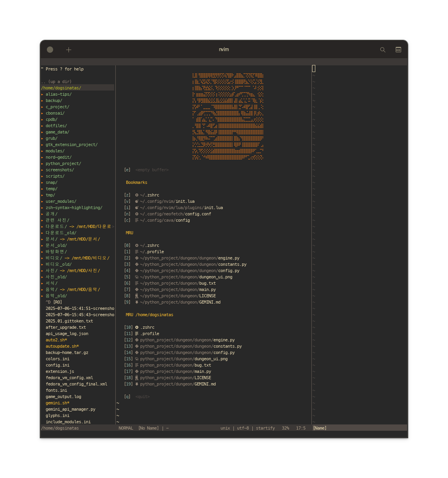The width and height of the screenshot is (448, 478).
Task: Click markdown icon beside GEMINI.md entry
Action: [137, 302]
